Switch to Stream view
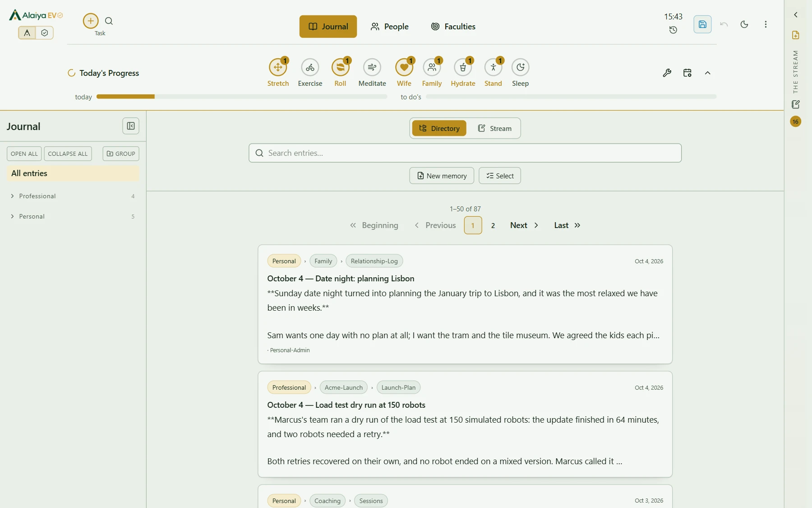812x508 pixels. click(494, 128)
